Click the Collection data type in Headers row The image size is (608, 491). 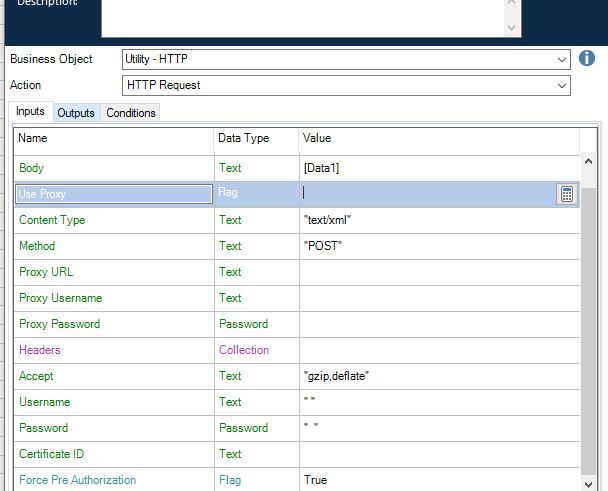pos(244,350)
